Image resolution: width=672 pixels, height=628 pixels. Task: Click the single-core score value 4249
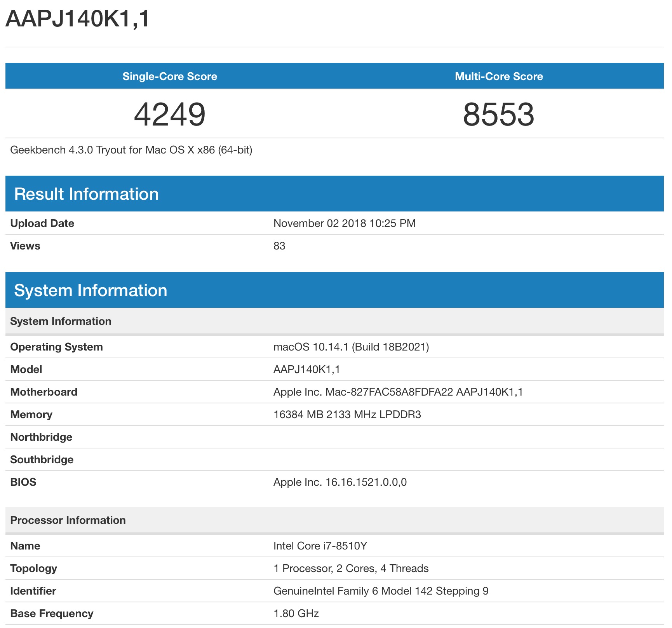pos(170,114)
